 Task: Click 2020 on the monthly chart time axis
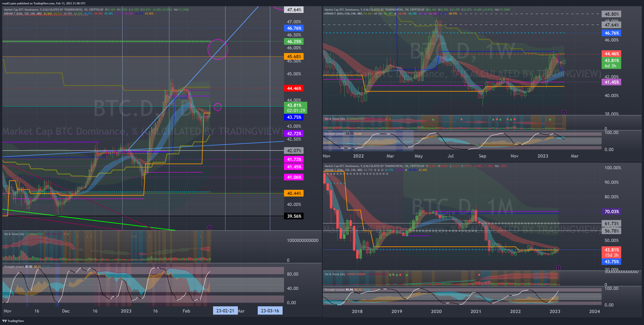(x=436, y=311)
